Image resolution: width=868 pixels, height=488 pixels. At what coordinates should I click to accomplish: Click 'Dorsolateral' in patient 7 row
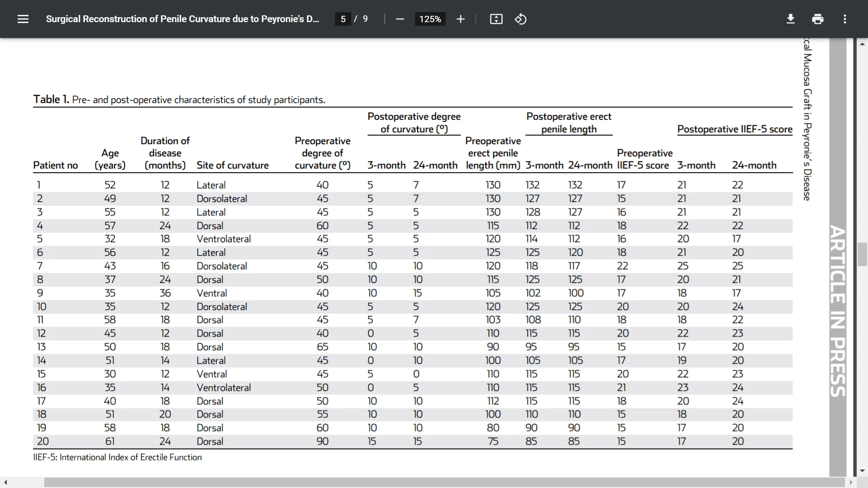[222, 266]
